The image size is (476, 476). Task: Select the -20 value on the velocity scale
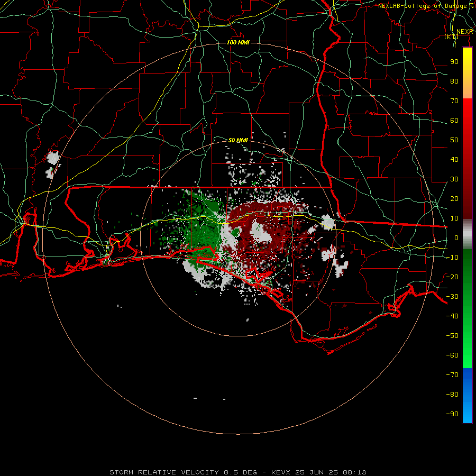[x=452, y=277]
